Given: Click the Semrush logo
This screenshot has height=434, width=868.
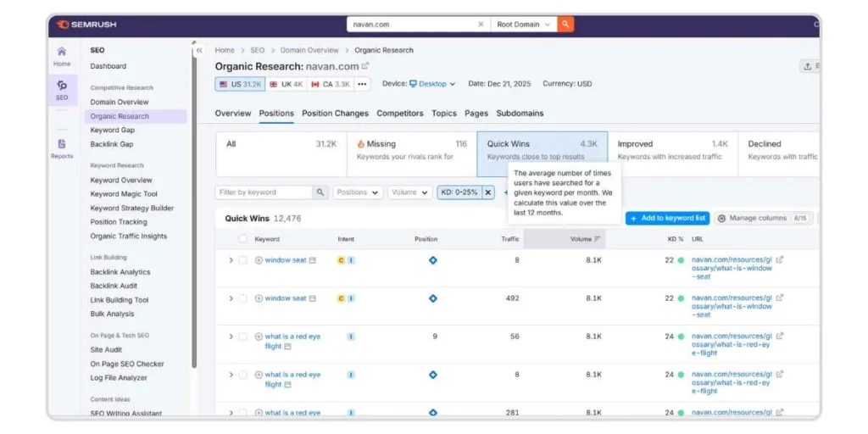Looking at the screenshot, I should [x=86, y=25].
